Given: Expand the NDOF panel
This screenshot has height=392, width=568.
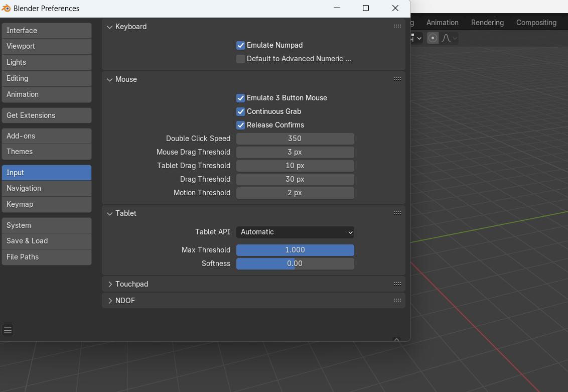Looking at the screenshot, I should [110, 301].
